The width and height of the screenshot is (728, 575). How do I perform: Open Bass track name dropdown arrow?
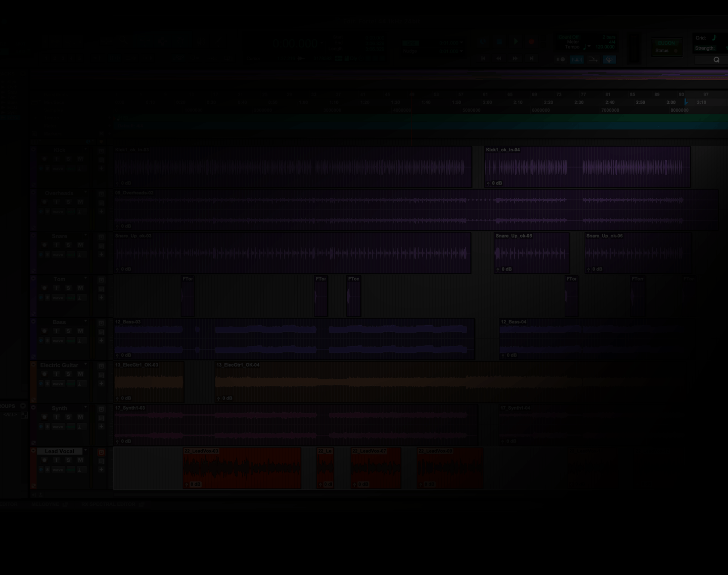pos(85,321)
